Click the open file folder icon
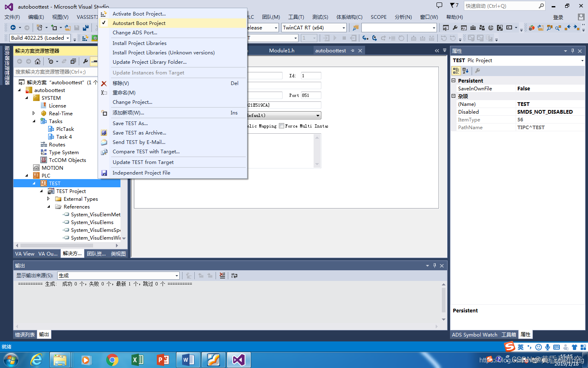Image resolution: width=588 pixels, height=368 pixels. pos(68,27)
